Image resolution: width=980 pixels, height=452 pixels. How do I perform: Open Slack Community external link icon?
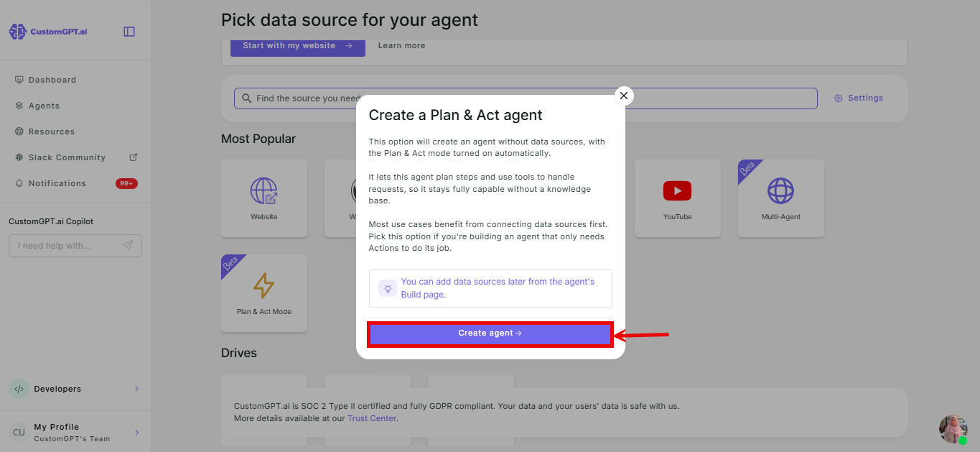coord(133,157)
